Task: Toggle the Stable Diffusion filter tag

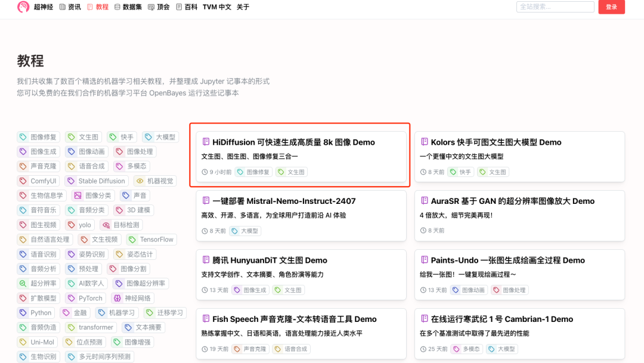Action: point(96,181)
